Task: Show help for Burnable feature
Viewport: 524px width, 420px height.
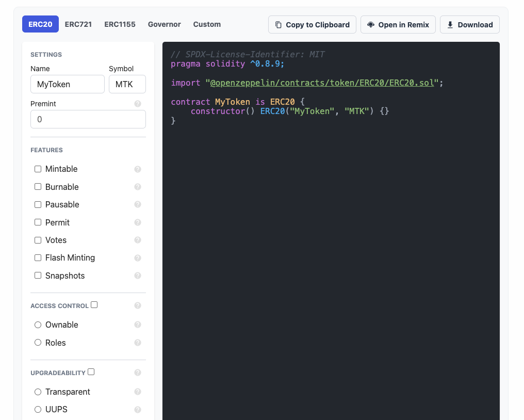Action: coord(138,187)
